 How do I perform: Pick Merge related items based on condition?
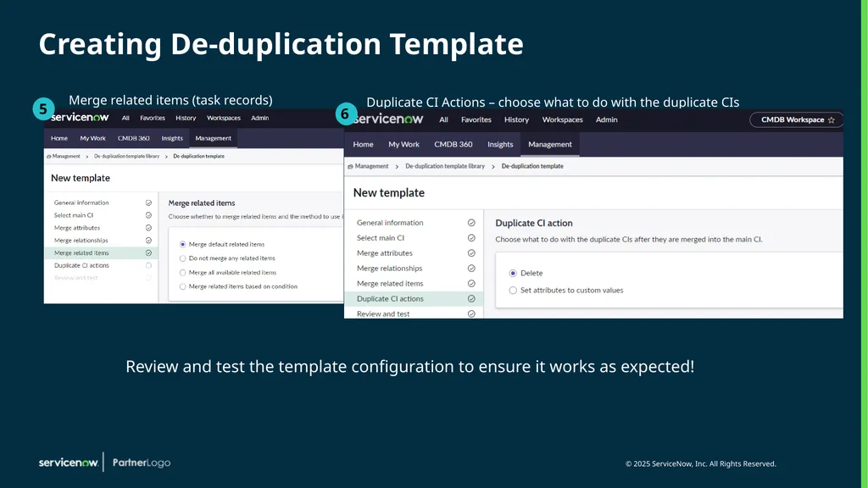click(x=183, y=286)
